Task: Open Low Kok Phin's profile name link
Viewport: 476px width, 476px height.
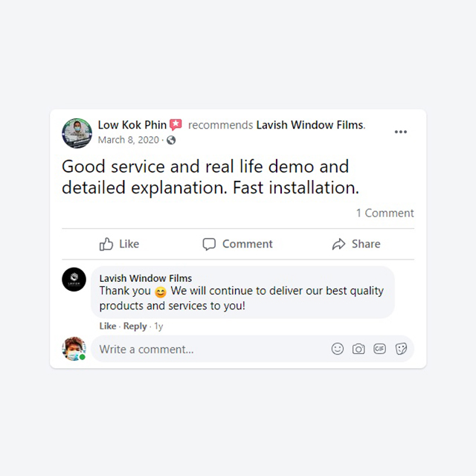Action: (132, 125)
